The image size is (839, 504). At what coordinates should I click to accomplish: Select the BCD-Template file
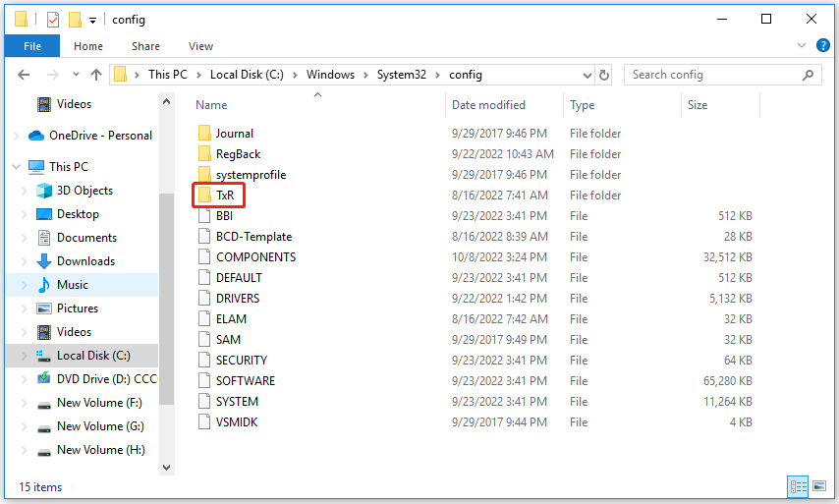253,237
